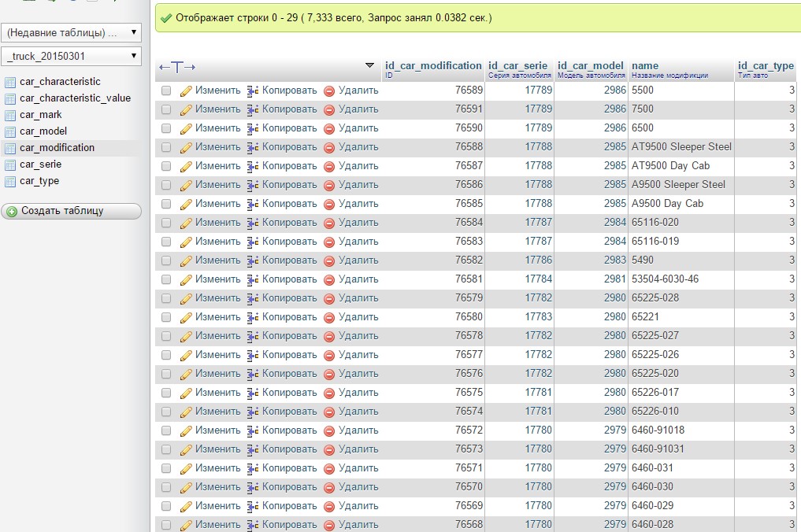
Task: Click the copy icon in 65225-027 row
Action: click(252, 337)
